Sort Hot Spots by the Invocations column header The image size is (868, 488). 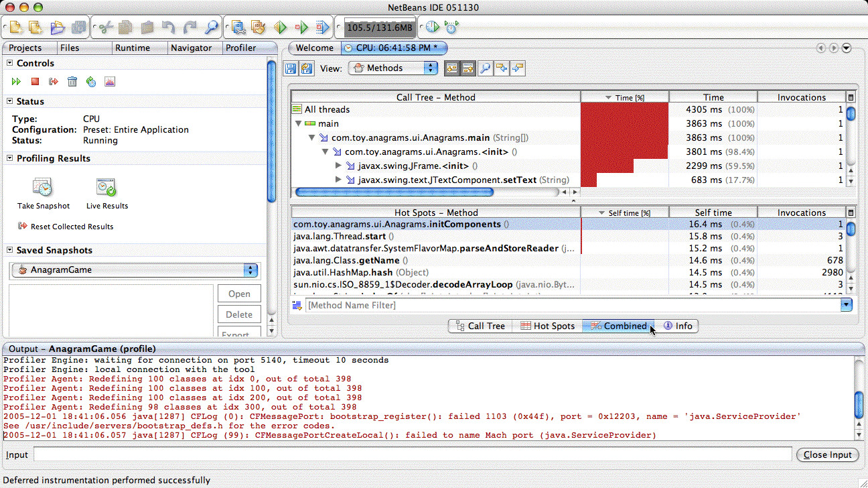[802, 212]
